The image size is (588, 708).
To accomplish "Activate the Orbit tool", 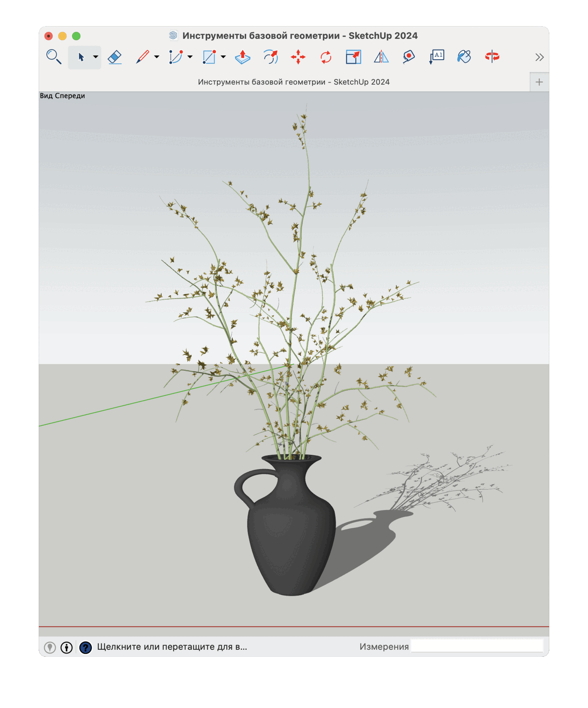I will point(492,57).
